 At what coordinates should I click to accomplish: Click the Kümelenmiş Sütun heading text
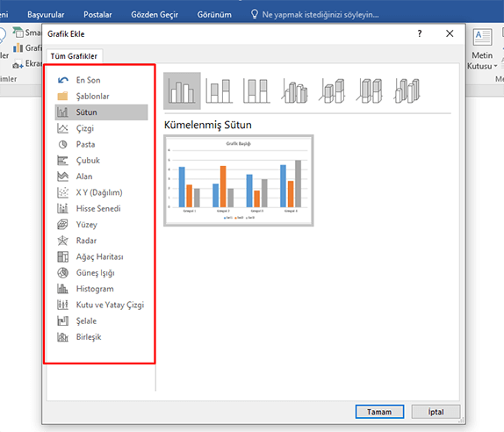point(207,125)
